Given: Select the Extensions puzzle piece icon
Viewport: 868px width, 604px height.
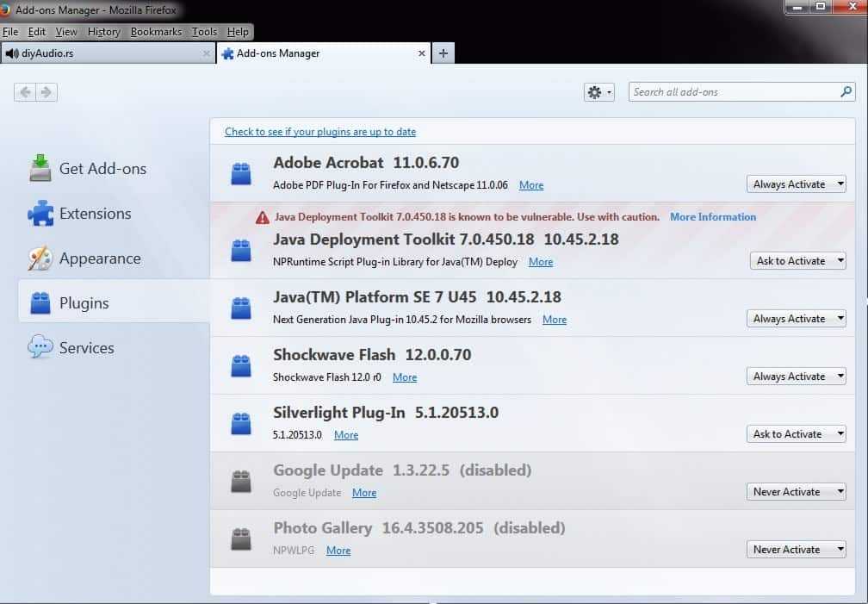Looking at the screenshot, I should pos(40,214).
